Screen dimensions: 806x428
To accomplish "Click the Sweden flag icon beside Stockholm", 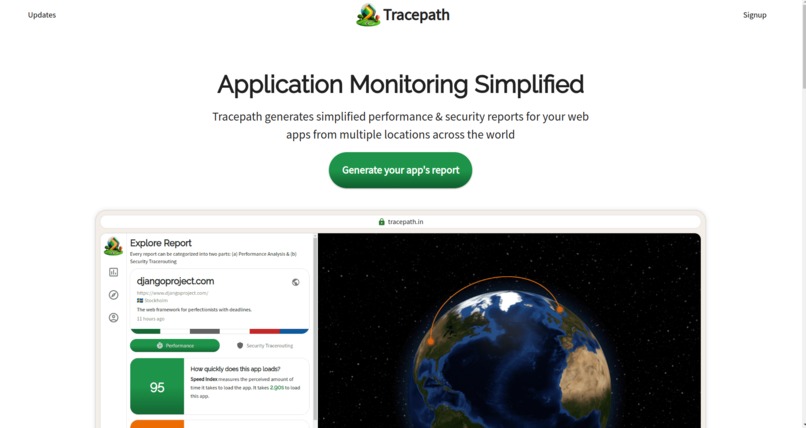I will click(x=140, y=300).
